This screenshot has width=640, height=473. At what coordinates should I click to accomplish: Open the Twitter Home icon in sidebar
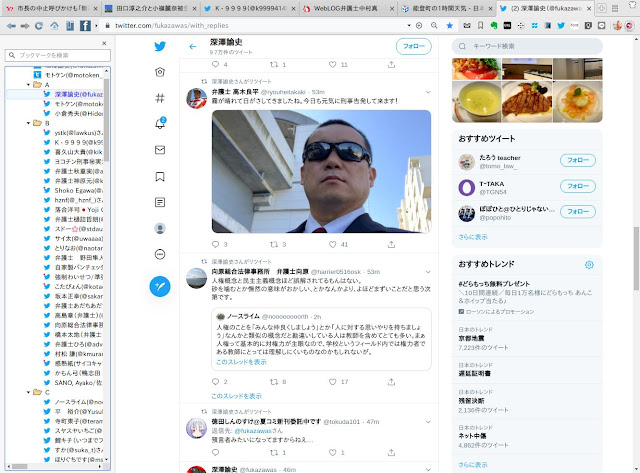coord(160,72)
